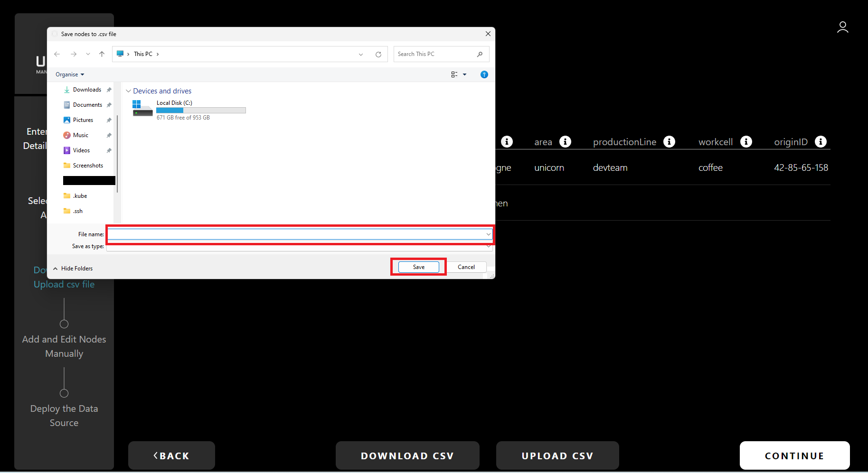Click the Cancel button in dialog
This screenshot has height=473, width=868.
pos(466,267)
